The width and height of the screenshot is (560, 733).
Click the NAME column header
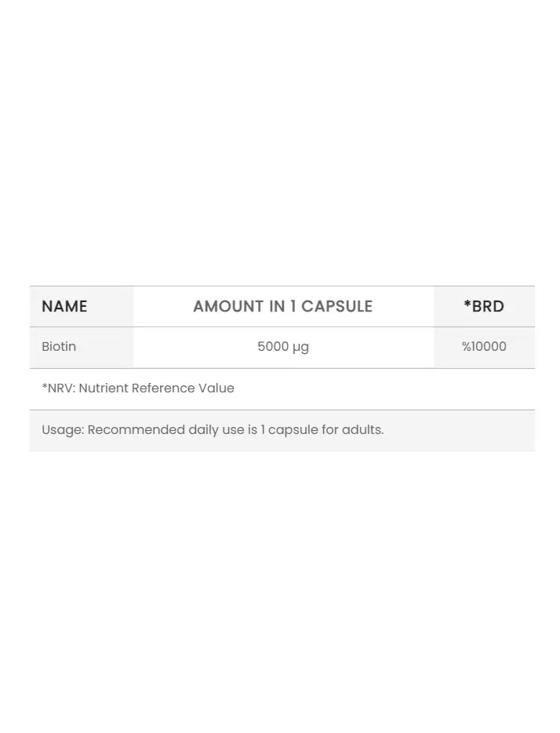pos(64,306)
